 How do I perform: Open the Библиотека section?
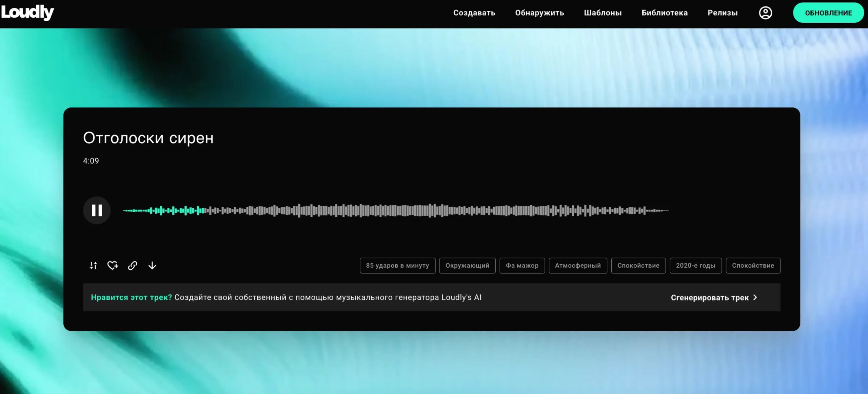click(x=664, y=13)
